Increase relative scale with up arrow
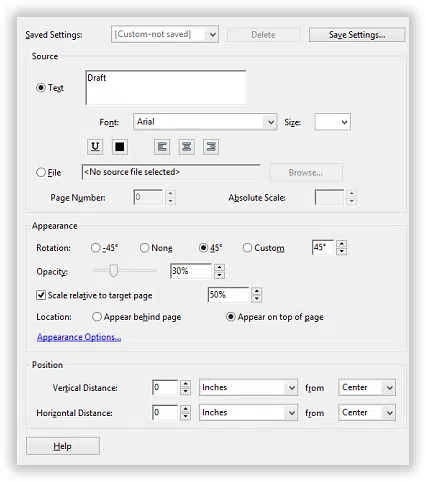Viewport: 426px width, 482px height. [x=257, y=291]
